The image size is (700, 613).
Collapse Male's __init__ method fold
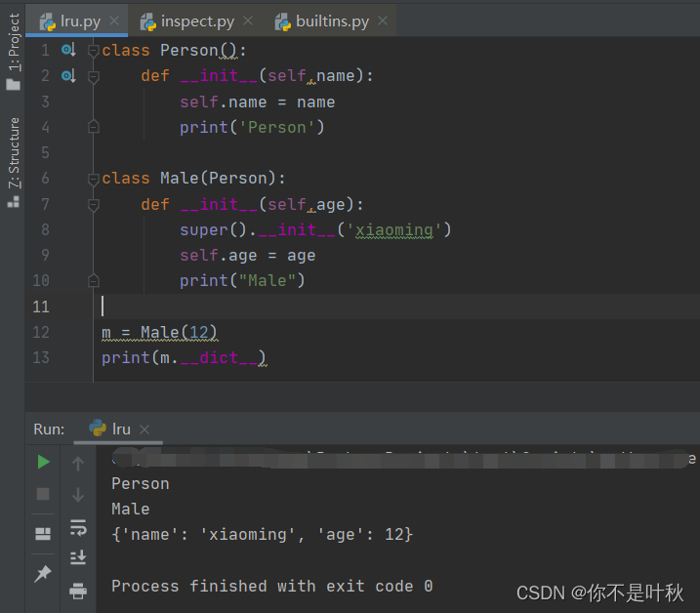[94, 205]
